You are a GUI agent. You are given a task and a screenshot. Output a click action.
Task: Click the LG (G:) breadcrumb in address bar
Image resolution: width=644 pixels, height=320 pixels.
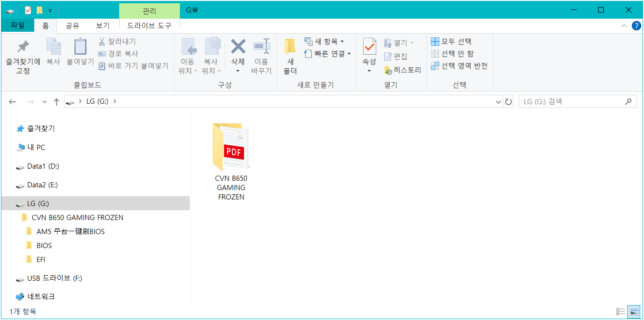click(x=97, y=101)
